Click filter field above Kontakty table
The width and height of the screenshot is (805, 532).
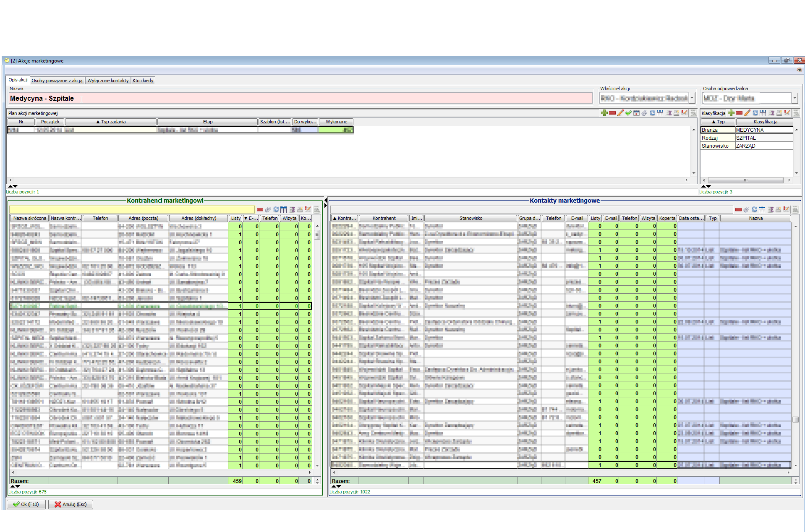(x=531, y=209)
